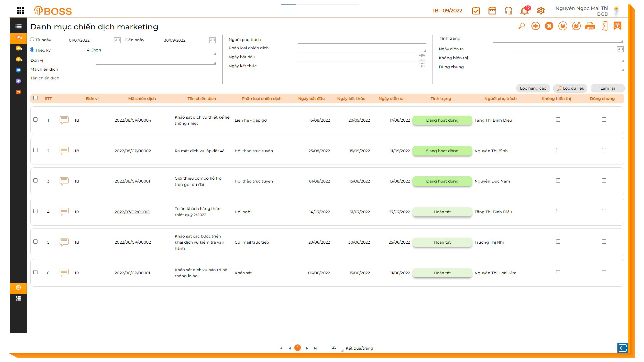644x362 pixels.
Task: Go to next page in pagination
Action: tap(307, 348)
